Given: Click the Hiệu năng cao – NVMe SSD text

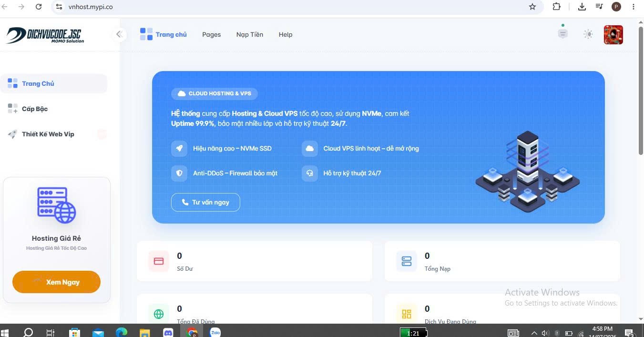Looking at the screenshot, I should click(232, 148).
